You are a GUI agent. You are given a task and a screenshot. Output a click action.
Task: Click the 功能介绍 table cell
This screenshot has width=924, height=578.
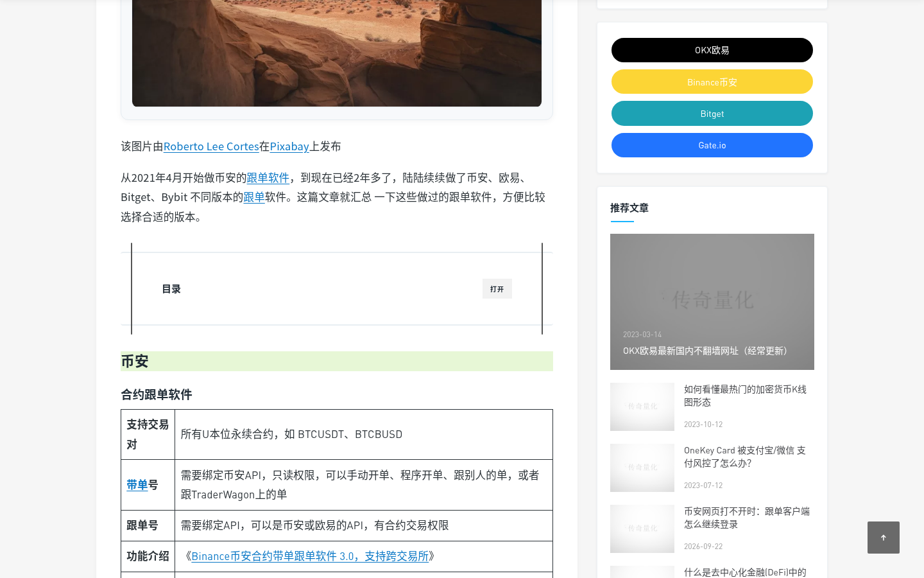click(148, 556)
